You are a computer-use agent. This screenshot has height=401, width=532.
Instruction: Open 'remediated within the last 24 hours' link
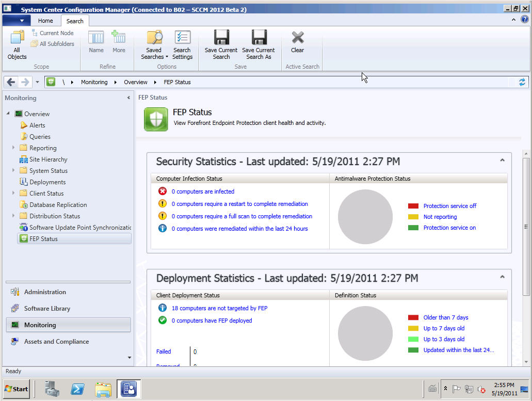pyautogui.click(x=239, y=229)
